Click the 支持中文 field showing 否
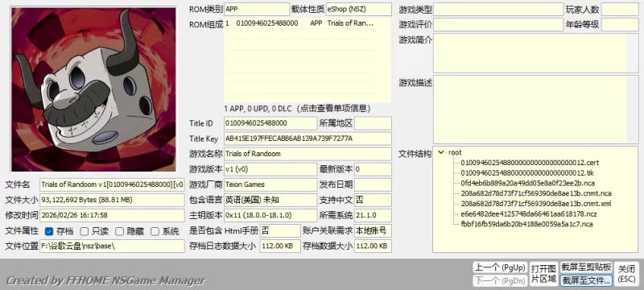Viewport: 644px width, 290px height. (x=373, y=200)
